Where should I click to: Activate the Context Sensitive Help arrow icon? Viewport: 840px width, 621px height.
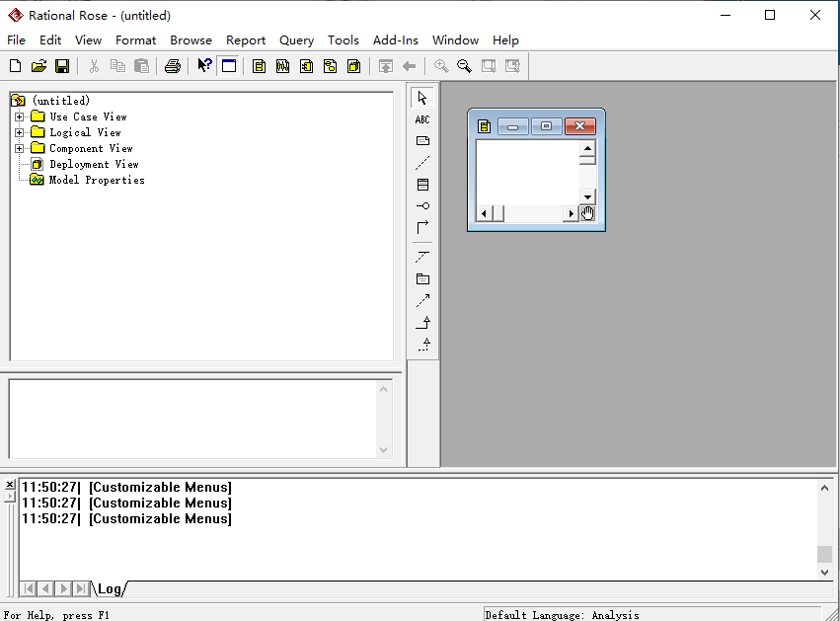point(204,66)
